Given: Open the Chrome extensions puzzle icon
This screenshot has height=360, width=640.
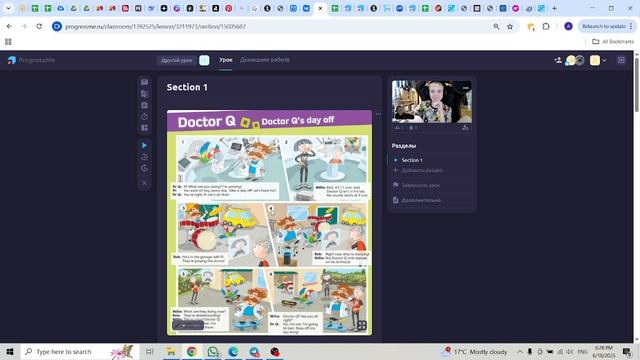Looking at the screenshot, I should tap(546, 26).
